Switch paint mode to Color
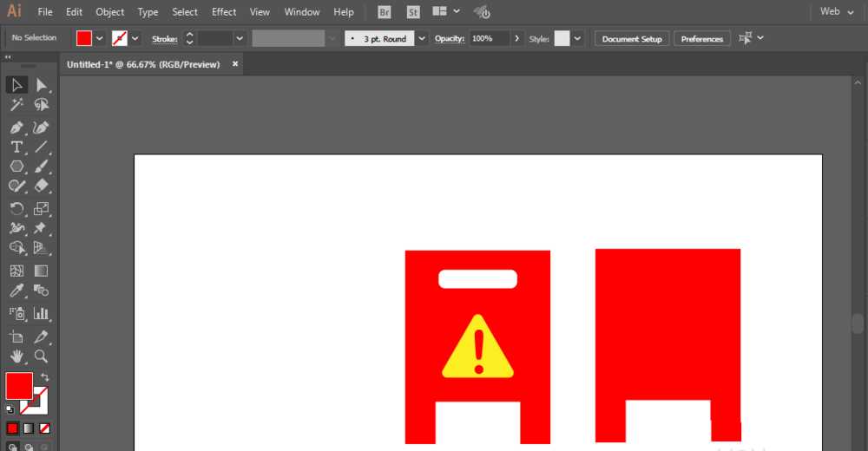This screenshot has height=451, width=868. 12,428
